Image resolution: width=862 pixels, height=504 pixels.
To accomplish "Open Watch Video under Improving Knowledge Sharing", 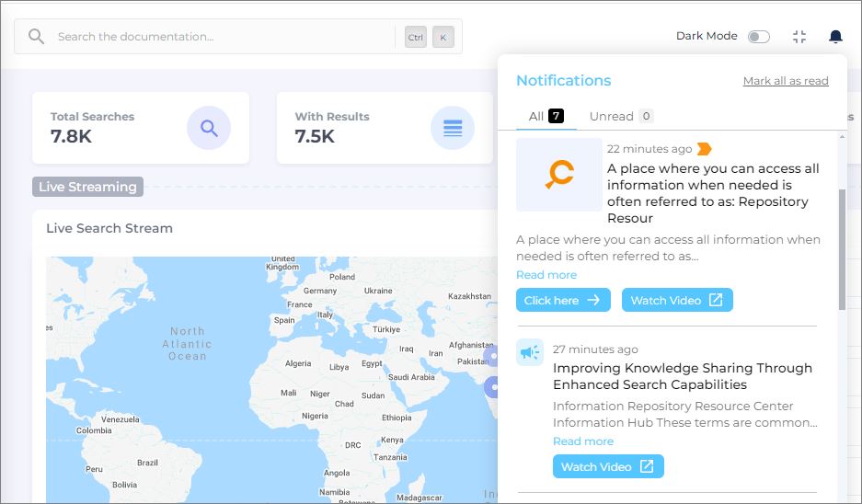I will pos(607,466).
